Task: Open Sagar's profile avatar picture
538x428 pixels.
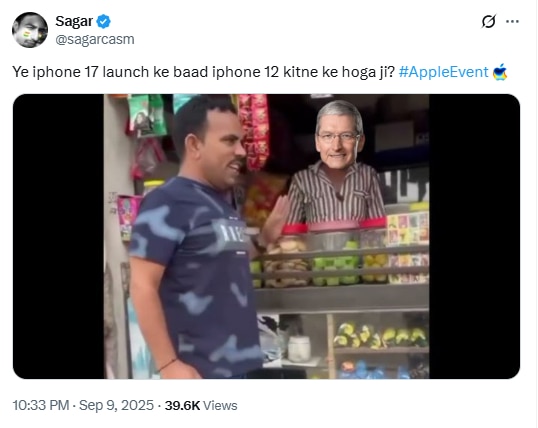Action: coord(30,30)
